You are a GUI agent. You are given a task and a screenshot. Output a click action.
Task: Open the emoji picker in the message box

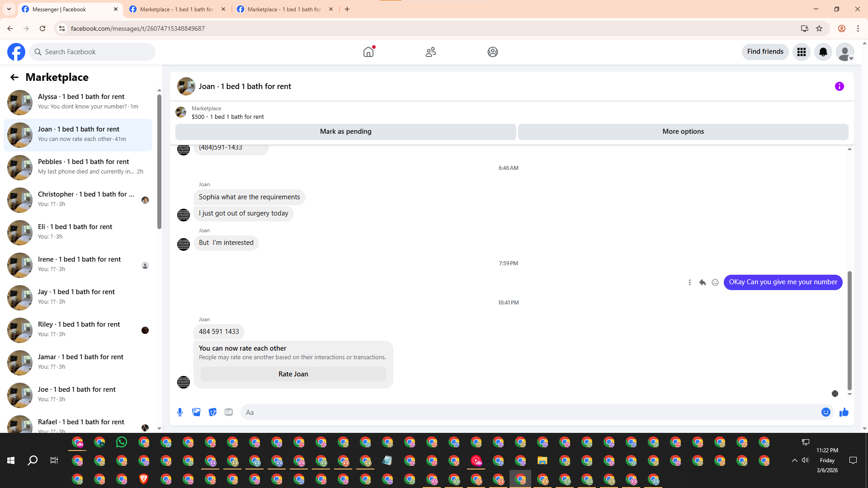(x=826, y=412)
